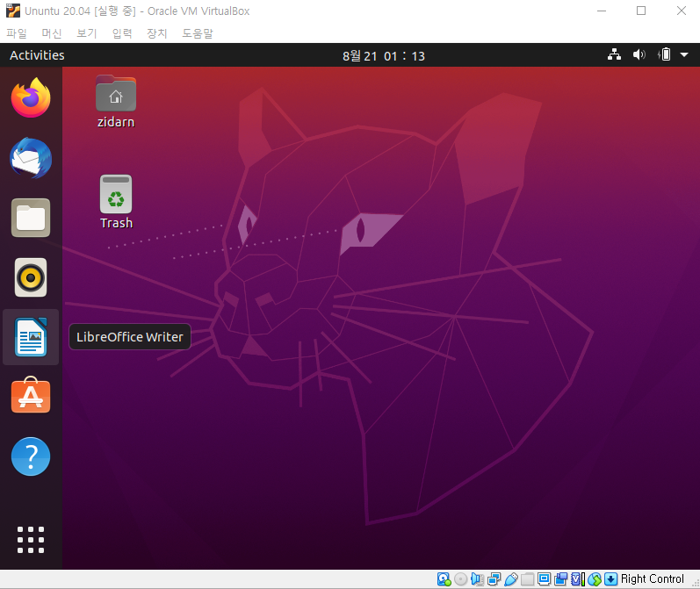This screenshot has height=589, width=700.
Task: Open Thunderbird Mail in the dock
Action: (31, 158)
